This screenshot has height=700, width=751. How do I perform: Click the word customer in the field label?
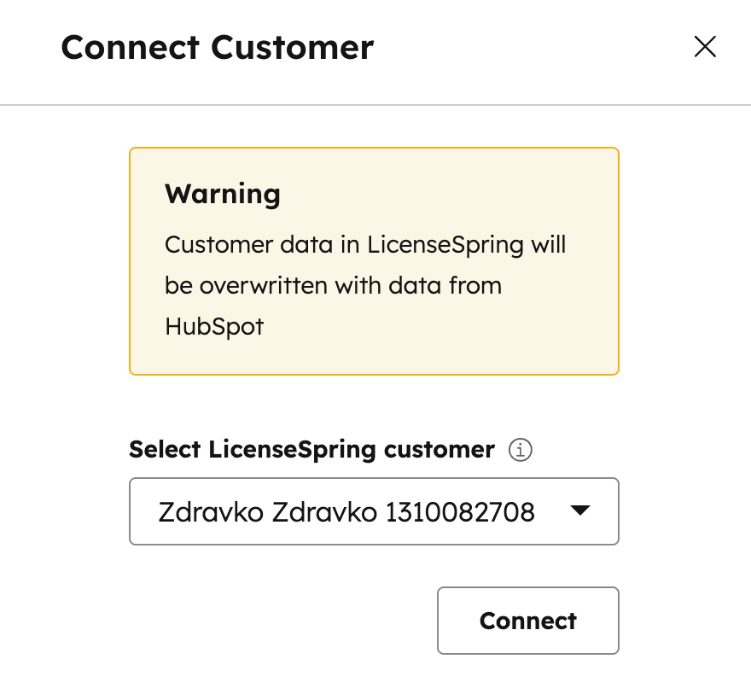pos(439,450)
